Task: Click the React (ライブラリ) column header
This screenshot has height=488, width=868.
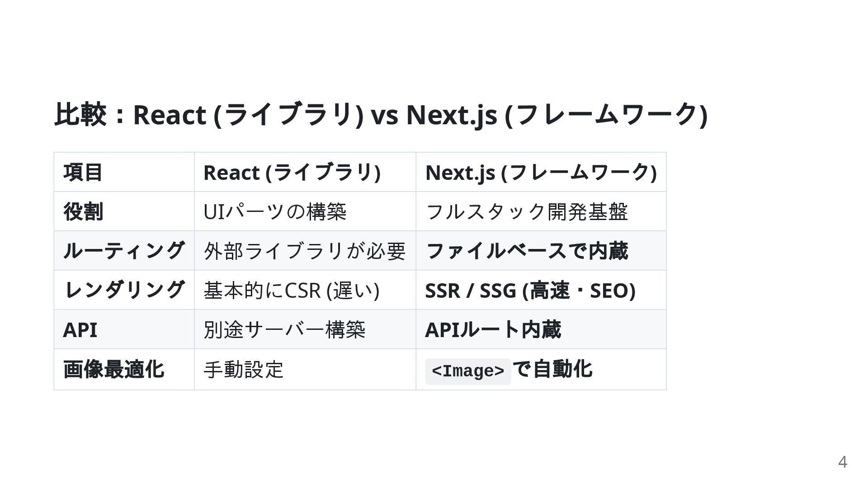Action: click(292, 172)
